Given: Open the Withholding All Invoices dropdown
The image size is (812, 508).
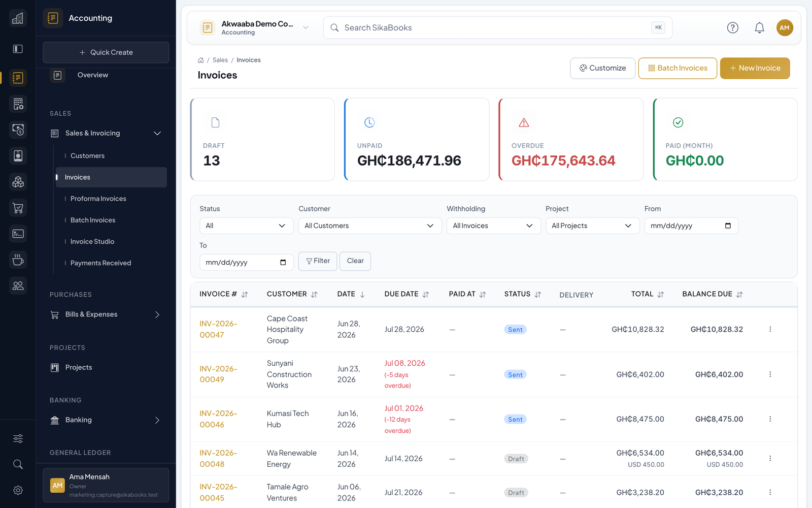Looking at the screenshot, I should coord(493,226).
